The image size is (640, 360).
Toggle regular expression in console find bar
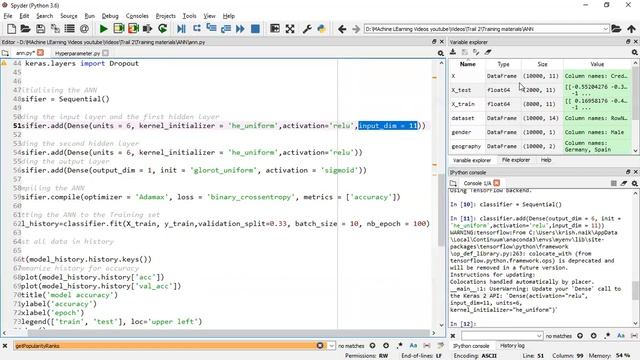pos(607,336)
